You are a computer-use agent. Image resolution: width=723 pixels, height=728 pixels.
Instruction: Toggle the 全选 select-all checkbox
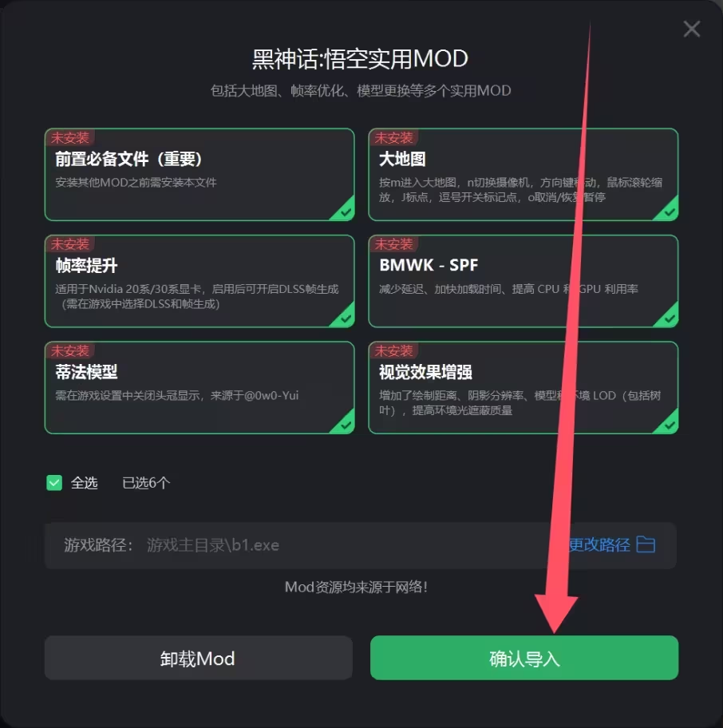click(54, 483)
